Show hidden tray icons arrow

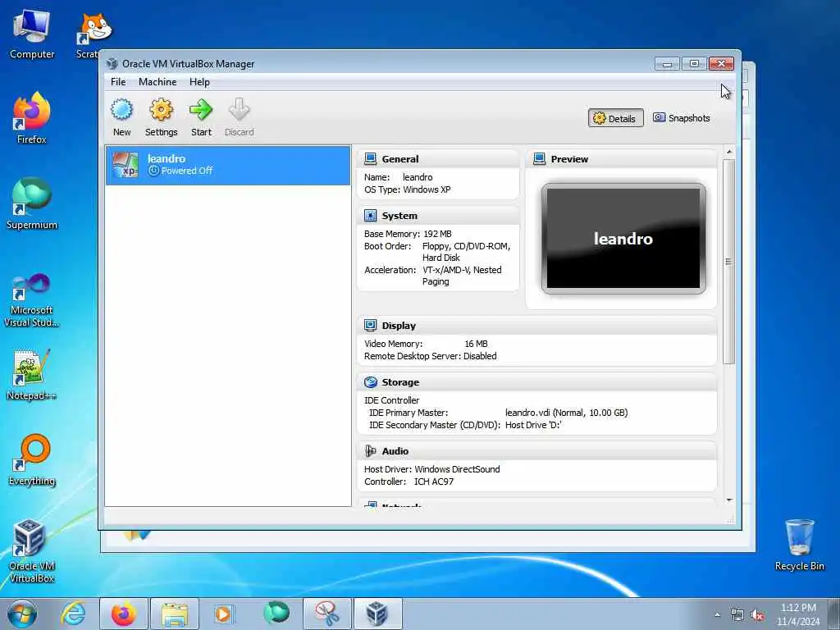click(x=717, y=615)
